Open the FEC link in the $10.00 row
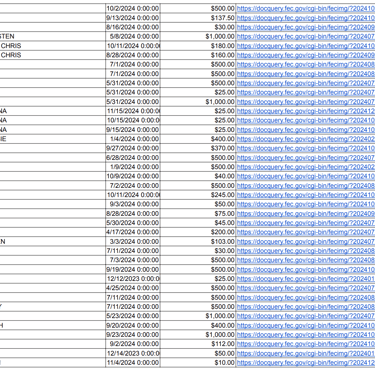375x375 pixels. click(x=306, y=363)
